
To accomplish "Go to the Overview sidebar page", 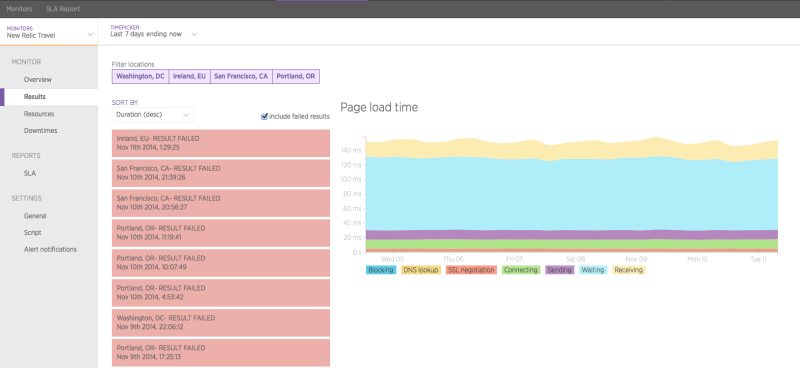I will click(38, 80).
